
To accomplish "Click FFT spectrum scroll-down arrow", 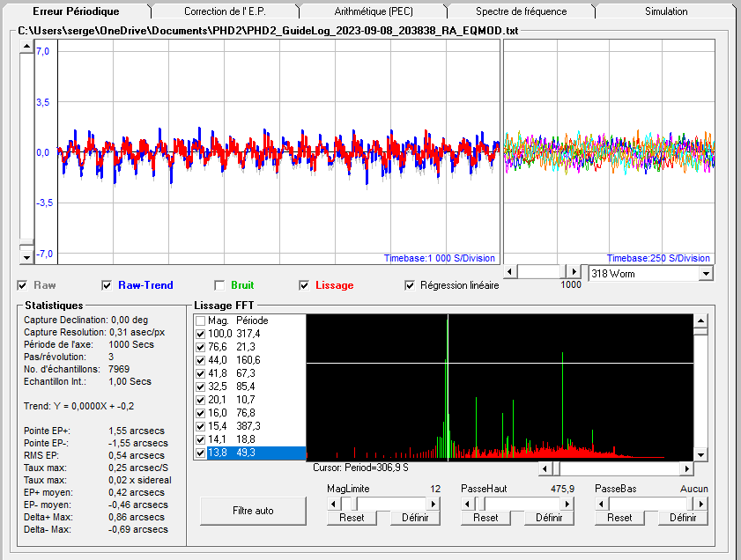I will tap(700, 454).
